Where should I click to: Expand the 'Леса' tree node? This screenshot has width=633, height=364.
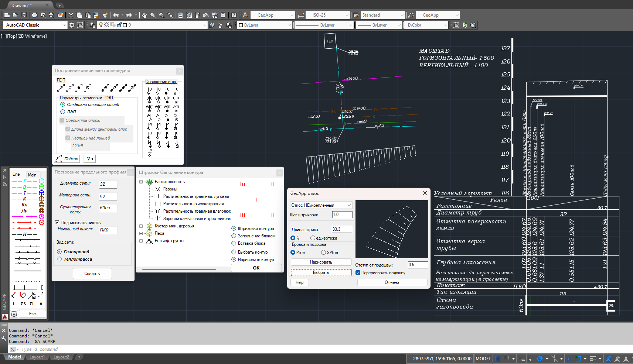141,233
